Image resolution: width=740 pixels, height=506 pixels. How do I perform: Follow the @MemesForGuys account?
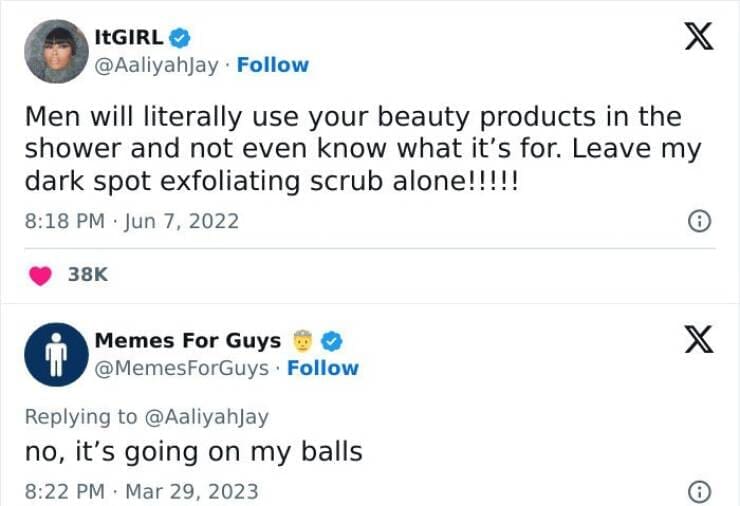(322, 368)
